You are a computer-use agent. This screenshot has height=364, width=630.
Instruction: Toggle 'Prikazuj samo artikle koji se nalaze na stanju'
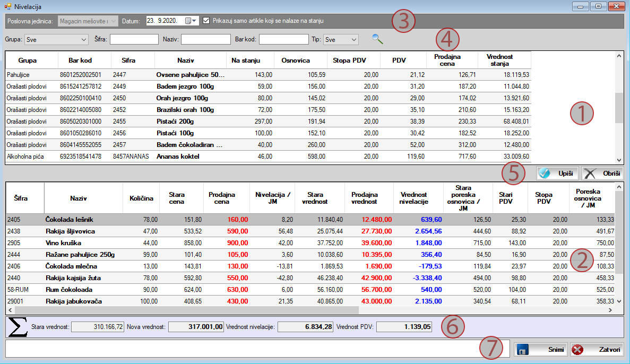tap(206, 21)
